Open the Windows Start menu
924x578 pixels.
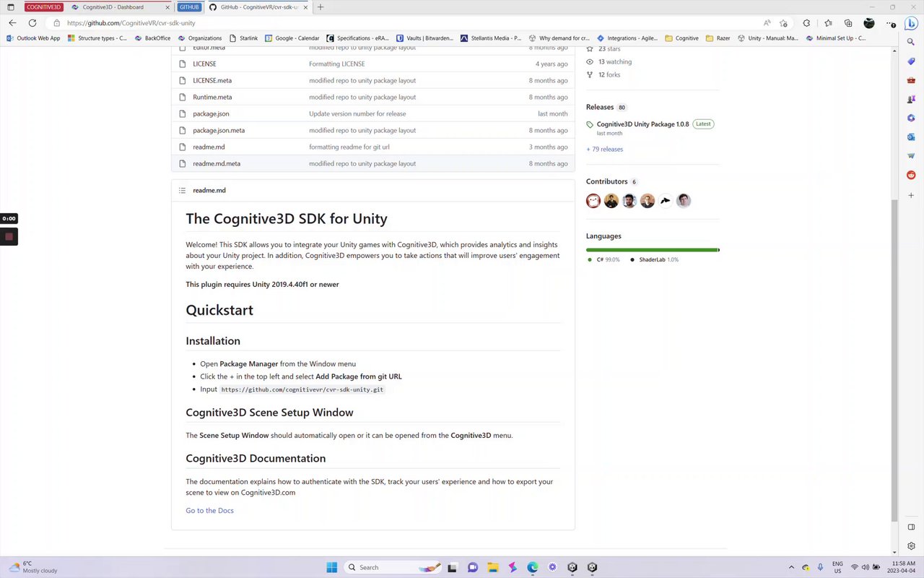(x=331, y=567)
